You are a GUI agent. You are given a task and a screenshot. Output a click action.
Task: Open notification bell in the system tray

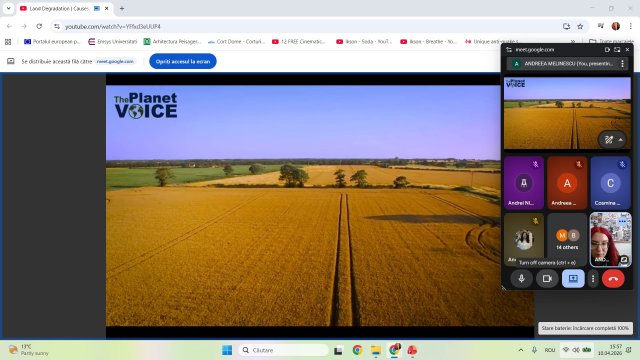pos(629,350)
